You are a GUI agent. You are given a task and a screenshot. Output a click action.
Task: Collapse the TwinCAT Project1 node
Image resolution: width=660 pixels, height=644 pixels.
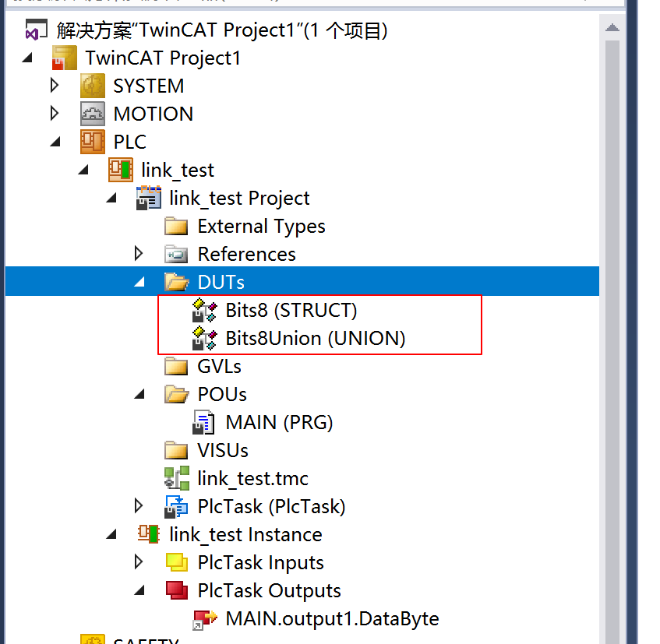click(x=27, y=58)
